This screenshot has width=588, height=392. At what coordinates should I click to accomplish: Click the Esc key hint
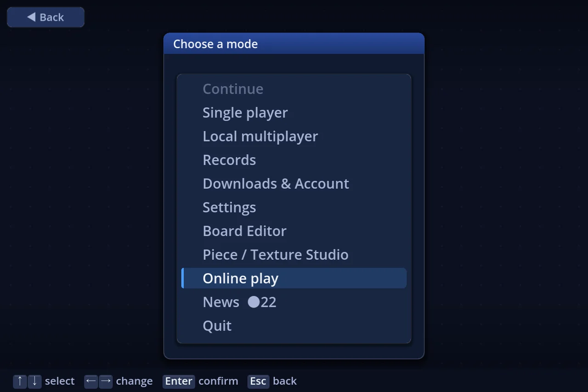coord(258,381)
